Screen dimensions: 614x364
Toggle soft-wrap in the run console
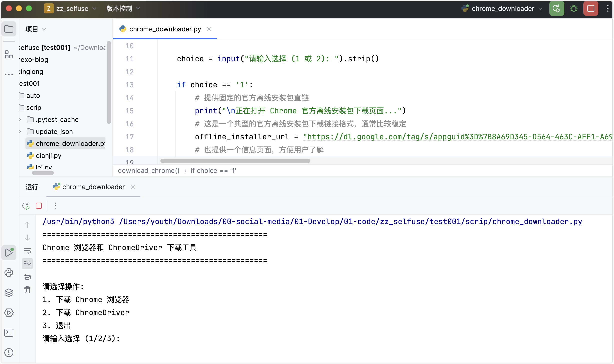coord(27,251)
